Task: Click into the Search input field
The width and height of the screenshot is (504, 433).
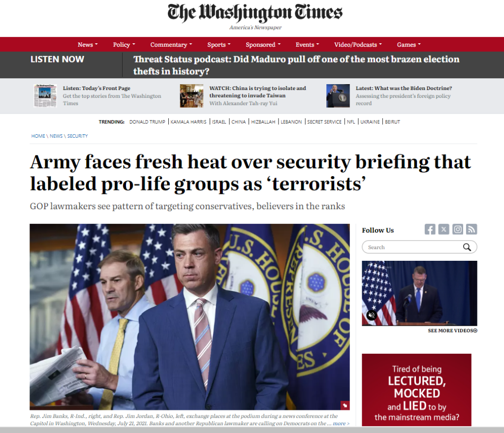Action: [413, 247]
